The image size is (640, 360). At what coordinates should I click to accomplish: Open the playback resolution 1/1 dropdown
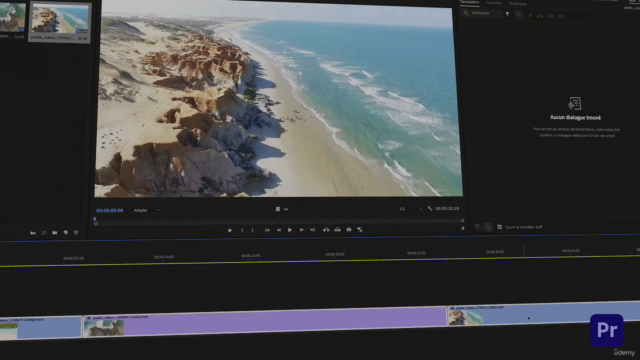[411, 209]
